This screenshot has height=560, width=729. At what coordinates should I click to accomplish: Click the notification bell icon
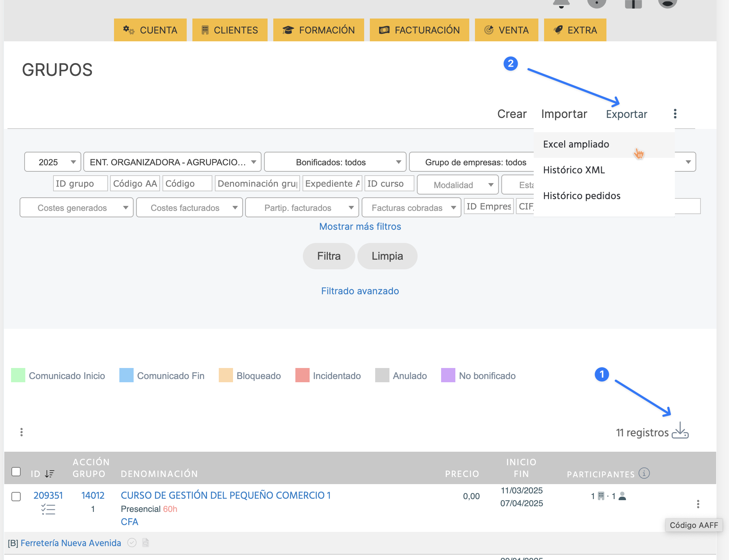(561, 4)
